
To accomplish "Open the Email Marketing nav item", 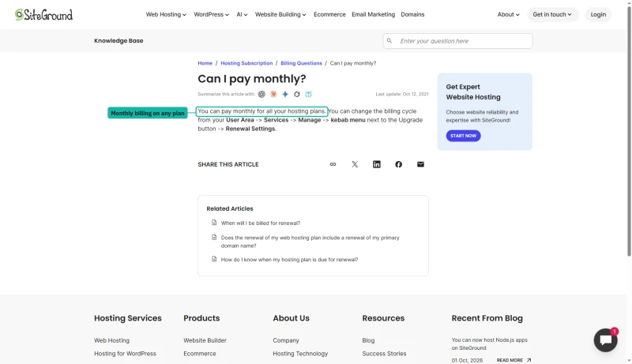I will (x=373, y=14).
